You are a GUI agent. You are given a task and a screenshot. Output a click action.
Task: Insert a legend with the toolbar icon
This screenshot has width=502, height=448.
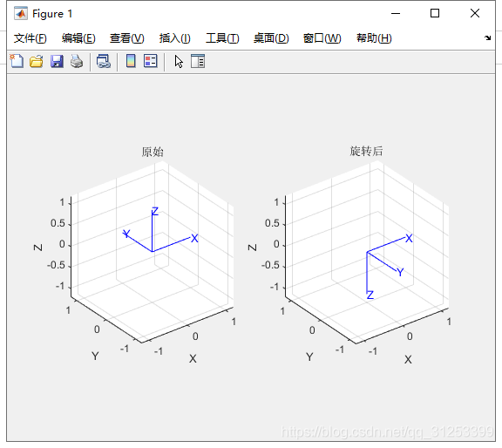coord(151,61)
